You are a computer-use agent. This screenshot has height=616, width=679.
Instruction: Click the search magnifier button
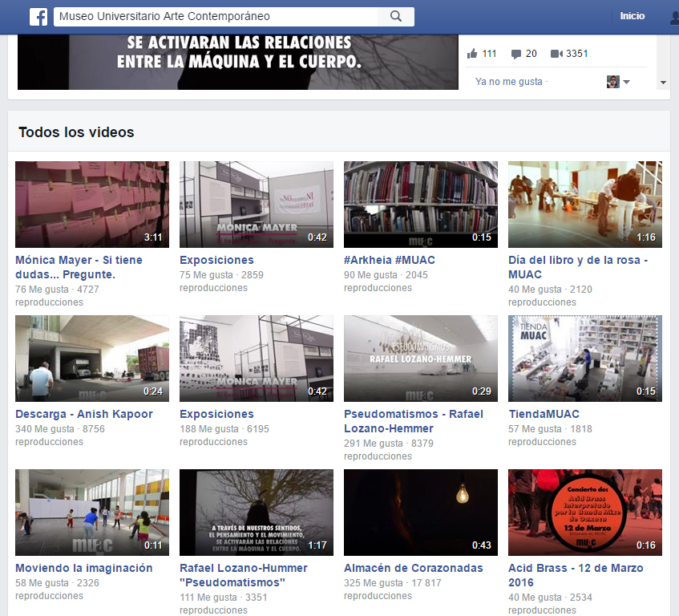coord(395,17)
